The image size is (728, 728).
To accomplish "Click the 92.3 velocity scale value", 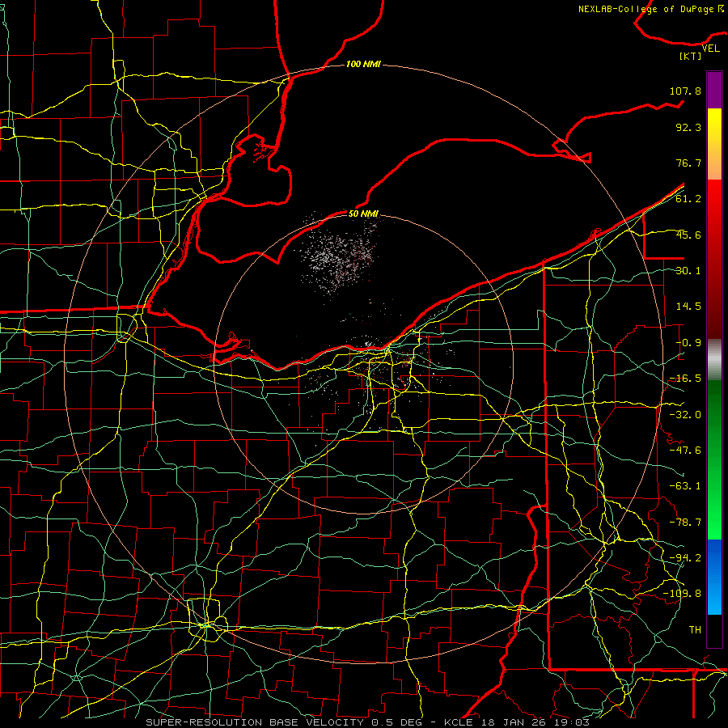I will click(x=688, y=127).
